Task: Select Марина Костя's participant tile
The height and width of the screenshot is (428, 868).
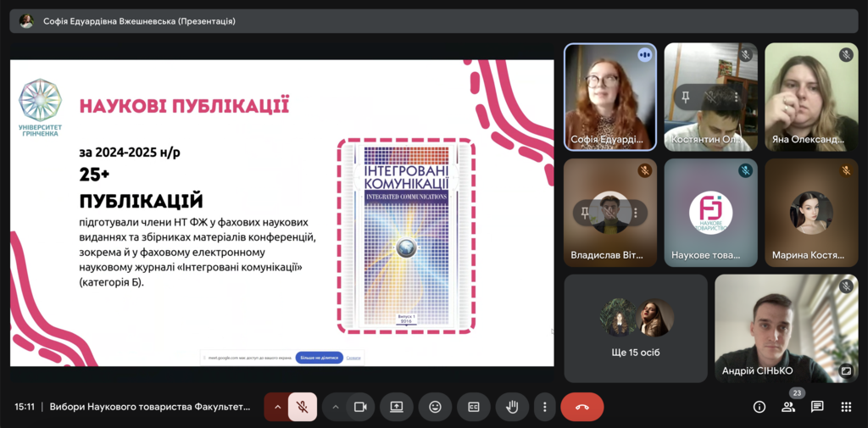Action: [811, 213]
